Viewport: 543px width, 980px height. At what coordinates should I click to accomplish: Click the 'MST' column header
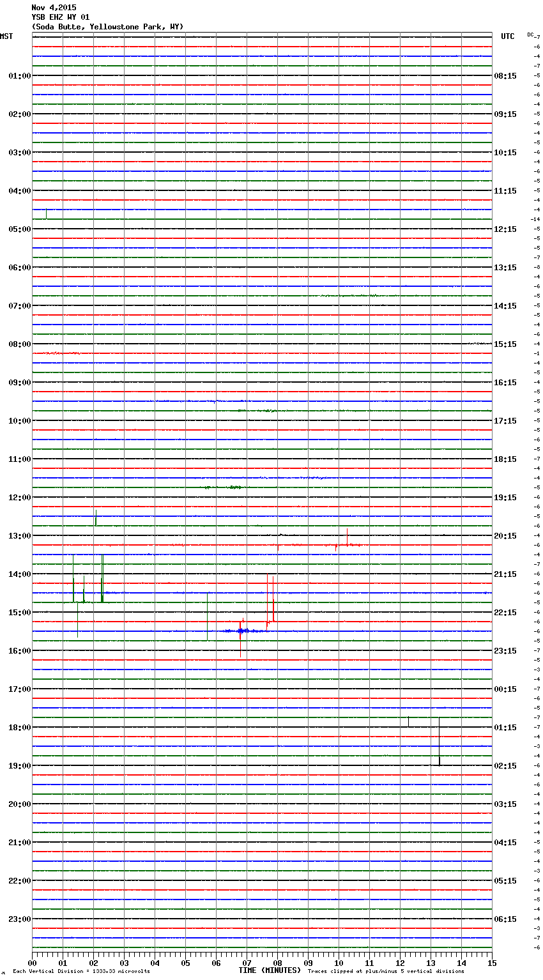coord(6,36)
